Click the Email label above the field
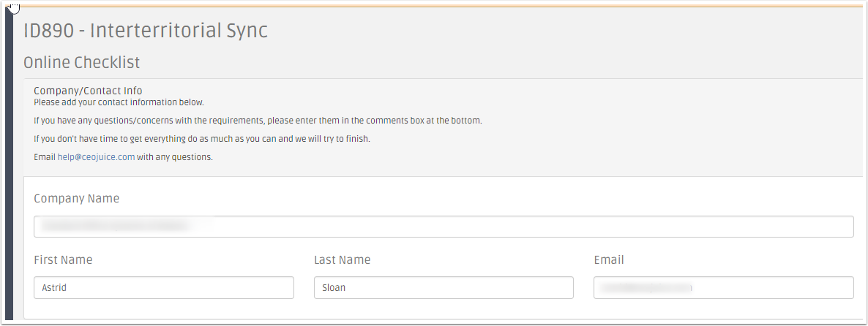 (x=609, y=259)
